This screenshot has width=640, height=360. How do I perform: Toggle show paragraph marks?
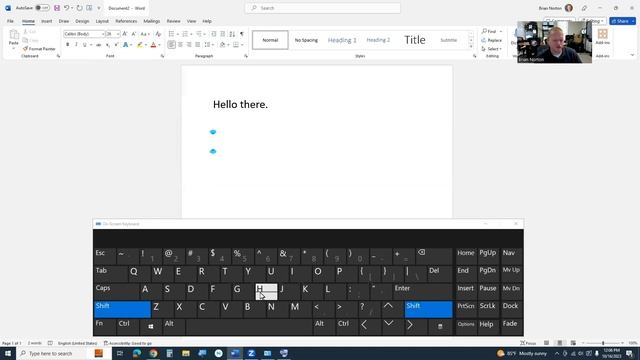(x=242, y=34)
